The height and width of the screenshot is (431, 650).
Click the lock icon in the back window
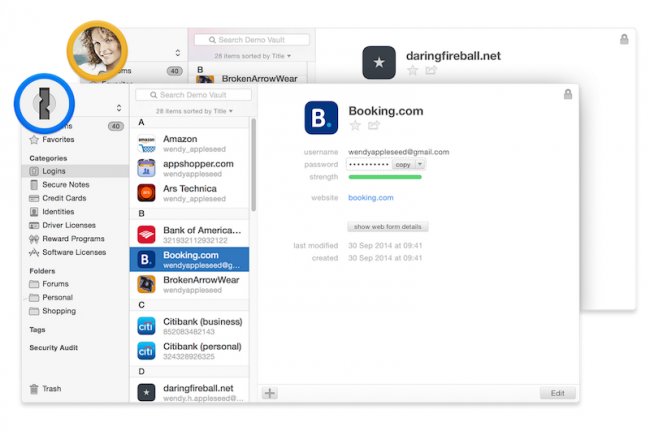(624, 39)
